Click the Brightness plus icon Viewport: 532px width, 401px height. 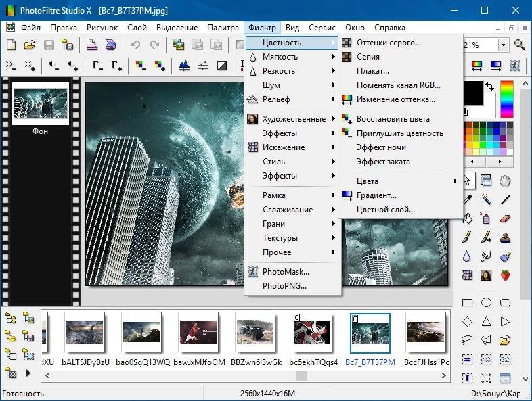click(x=30, y=65)
